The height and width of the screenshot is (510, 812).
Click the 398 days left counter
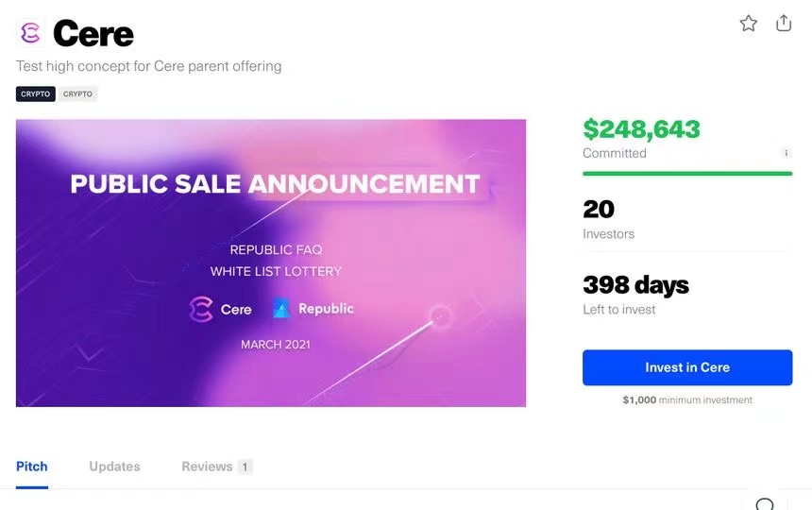pos(635,284)
